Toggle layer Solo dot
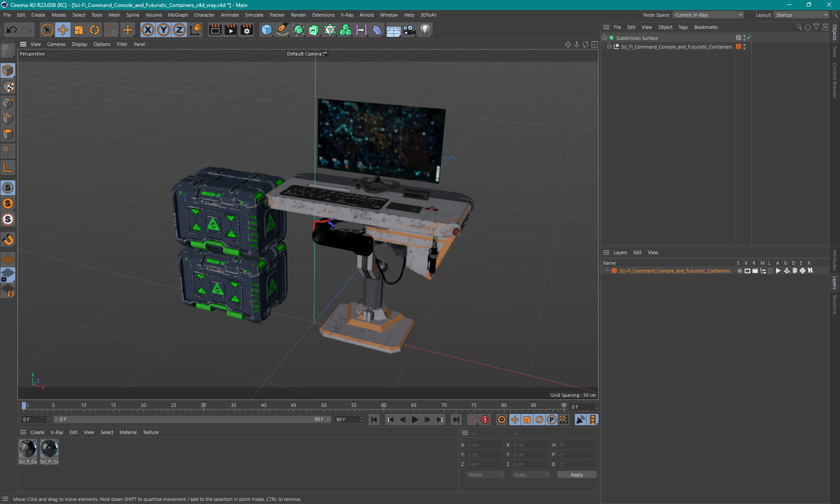This screenshot has width=840, height=504. (739, 271)
